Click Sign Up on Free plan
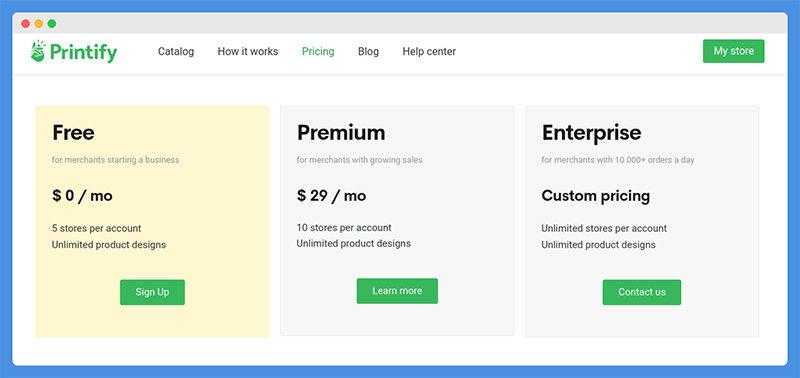The height and width of the screenshot is (378, 800). [x=153, y=292]
